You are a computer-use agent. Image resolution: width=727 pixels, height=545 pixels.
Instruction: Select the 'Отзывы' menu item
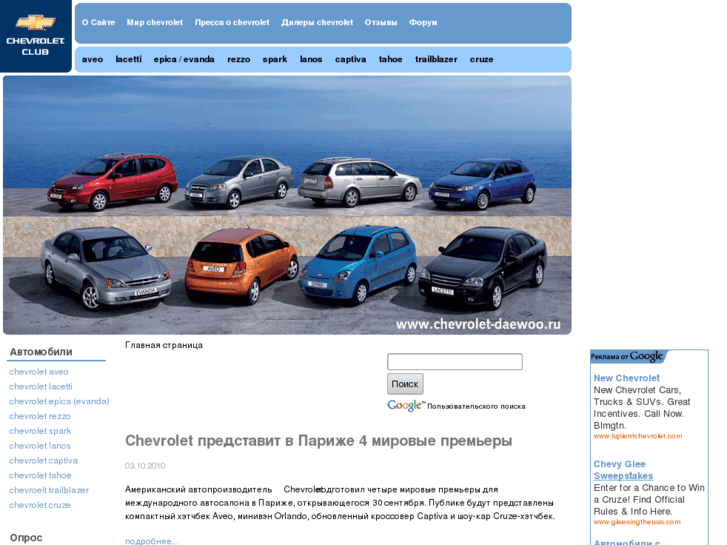click(381, 22)
